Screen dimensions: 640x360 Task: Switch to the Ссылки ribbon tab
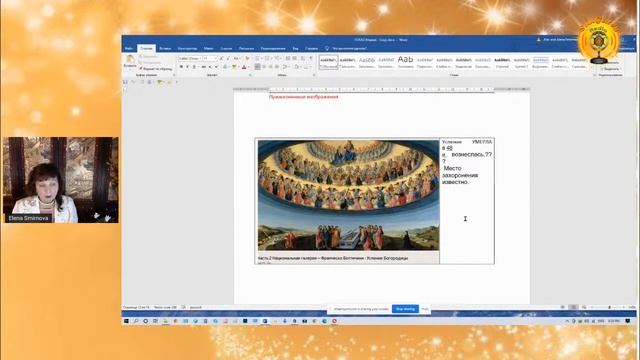(x=226, y=48)
